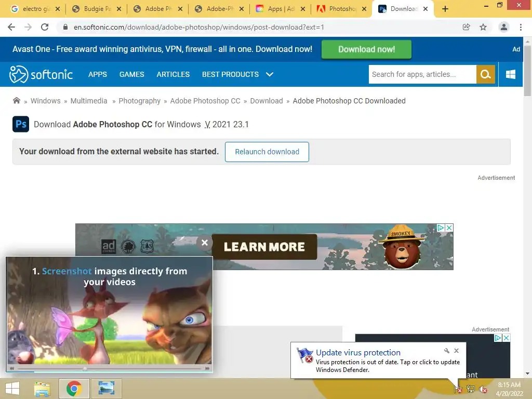Open the Adobe Photoshop CC breadcrumb link
532x399 pixels.
(x=205, y=101)
